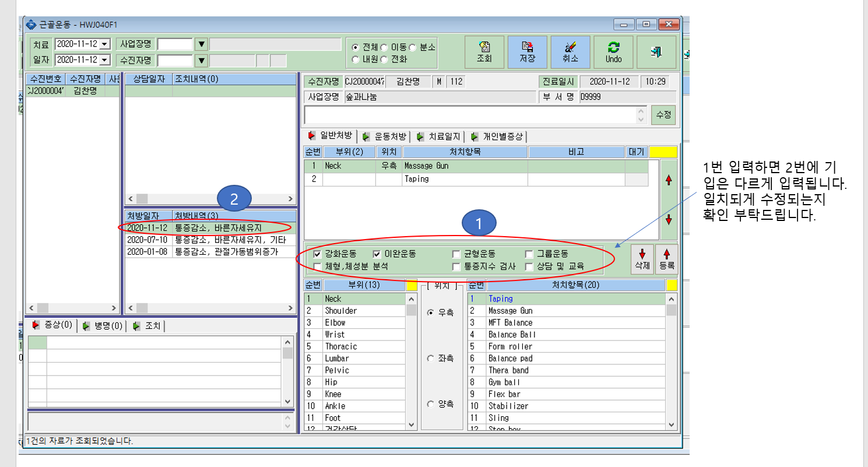Switch to the 운동처방 tab
The image size is (868, 467).
[x=384, y=137]
